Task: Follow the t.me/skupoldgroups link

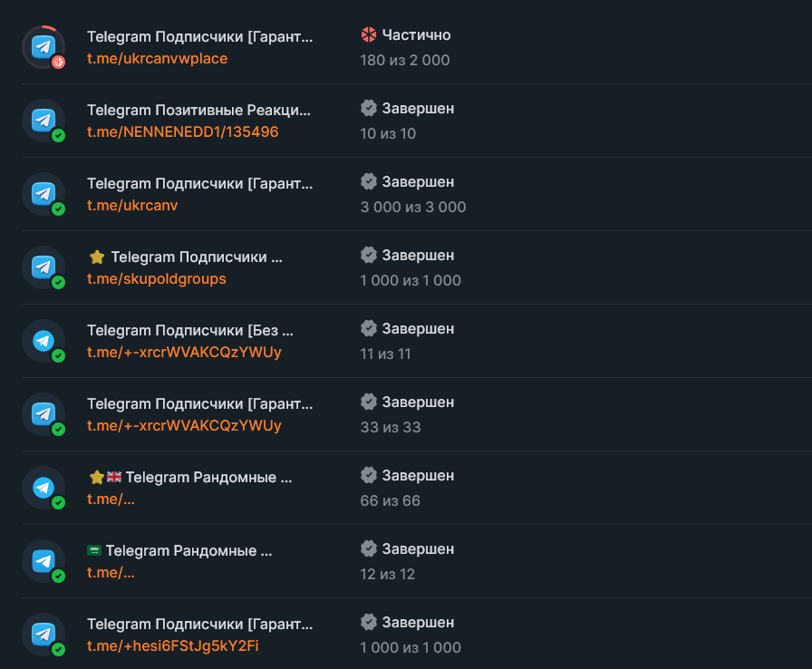Action: (156, 279)
